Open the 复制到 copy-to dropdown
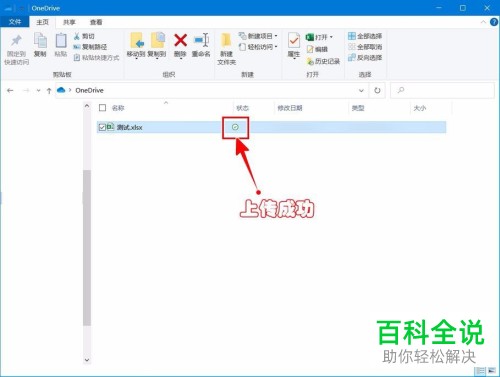This screenshot has height=377, width=500. coord(157,46)
